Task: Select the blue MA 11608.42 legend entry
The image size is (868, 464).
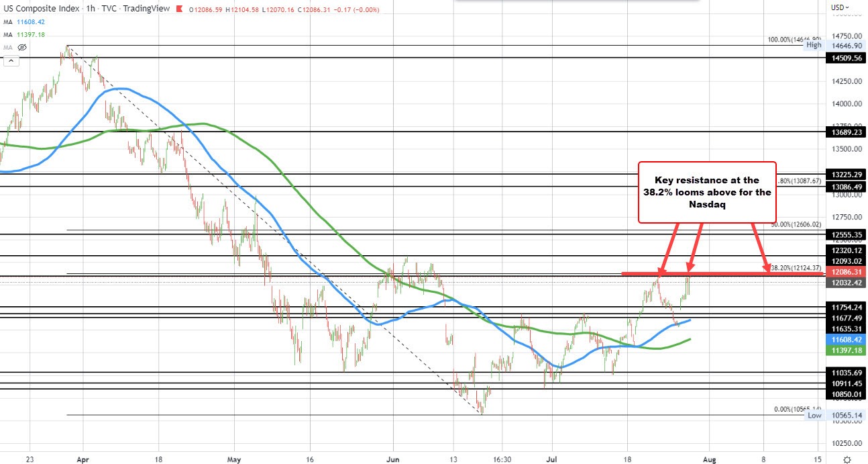Action: tap(25, 21)
